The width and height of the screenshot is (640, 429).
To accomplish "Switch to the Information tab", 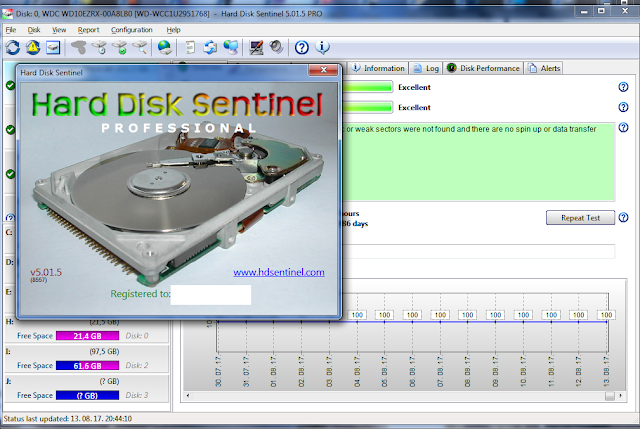I will tap(378, 68).
